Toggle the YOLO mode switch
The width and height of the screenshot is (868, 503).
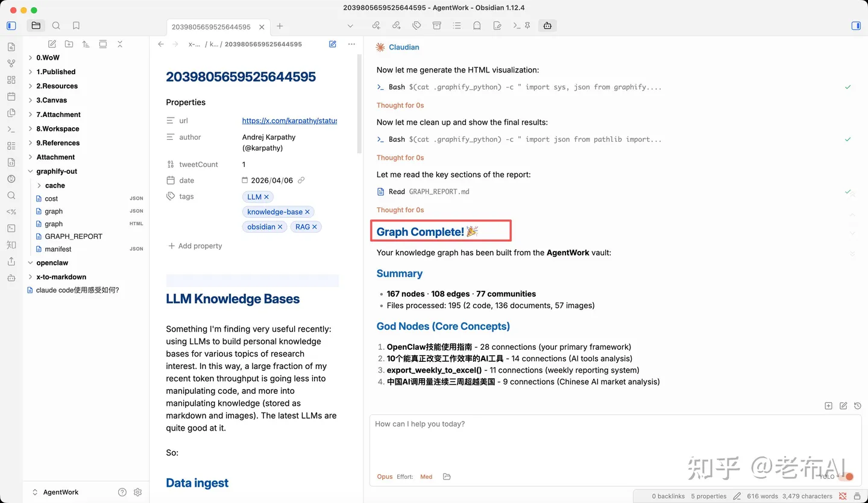coord(845,476)
